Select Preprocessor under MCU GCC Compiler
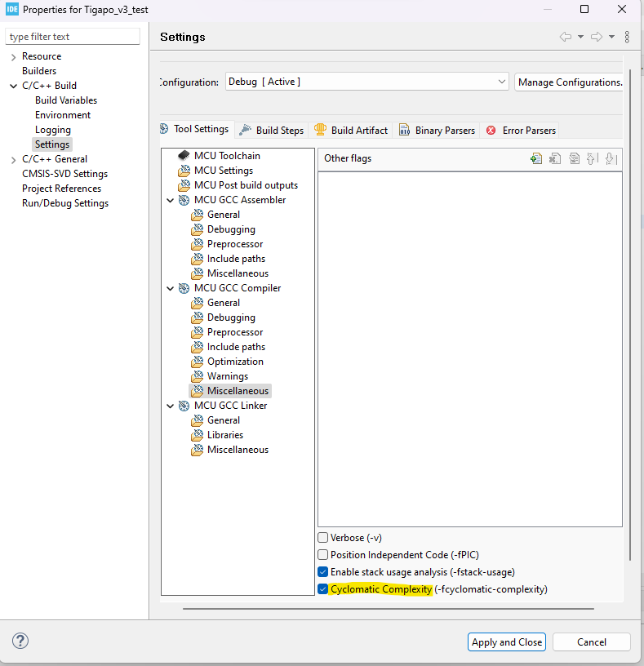The image size is (644, 666). pos(235,332)
